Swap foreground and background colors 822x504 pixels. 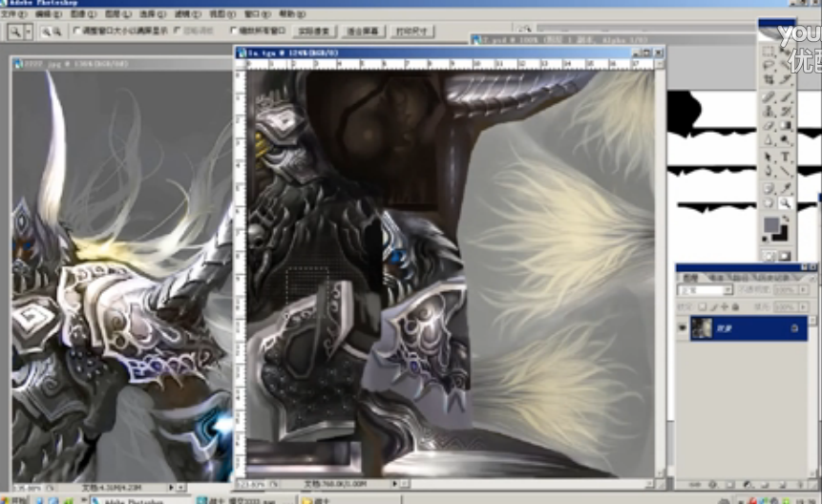point(786,219)
